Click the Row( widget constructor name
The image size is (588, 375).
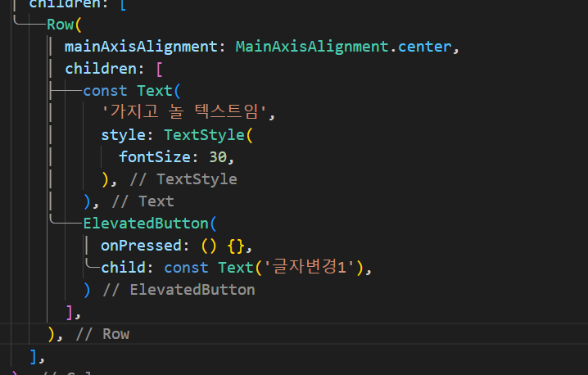[x=60, y=25]
